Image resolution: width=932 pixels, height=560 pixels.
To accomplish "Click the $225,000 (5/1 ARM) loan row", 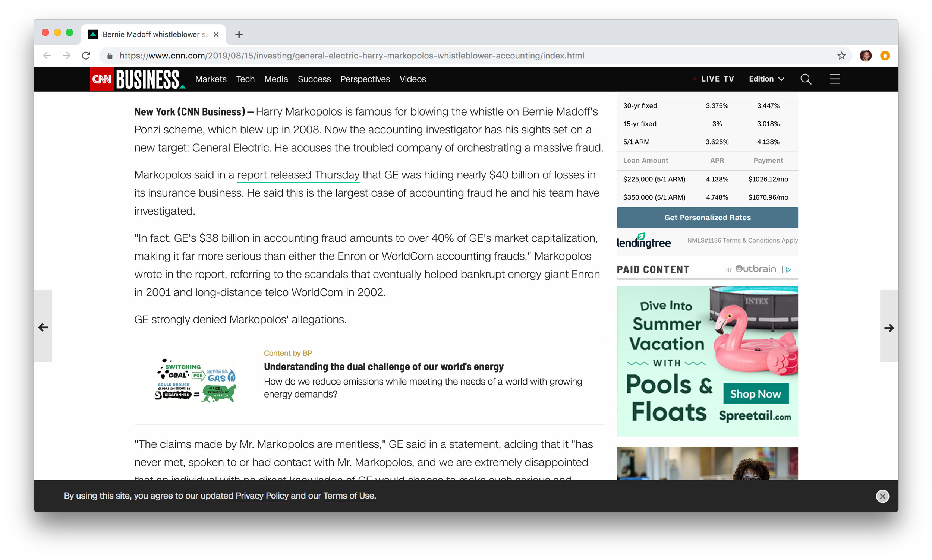I will 708,179.
